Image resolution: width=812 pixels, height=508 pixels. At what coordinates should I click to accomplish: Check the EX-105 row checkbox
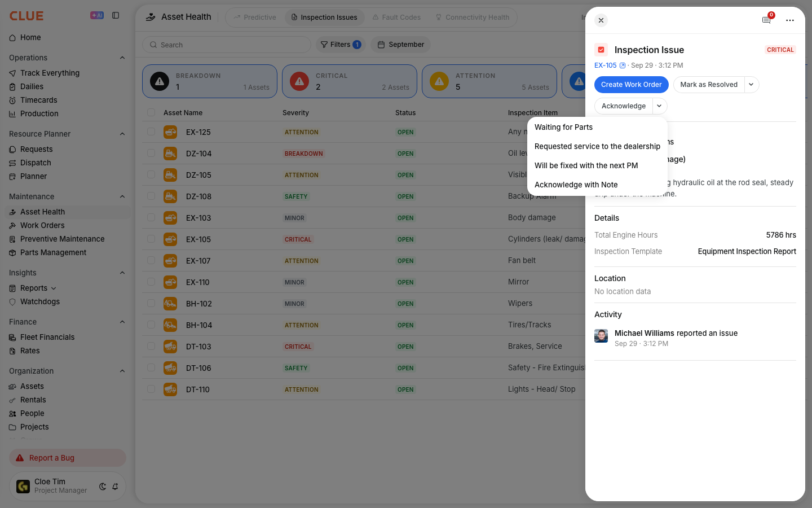[151, 239]
